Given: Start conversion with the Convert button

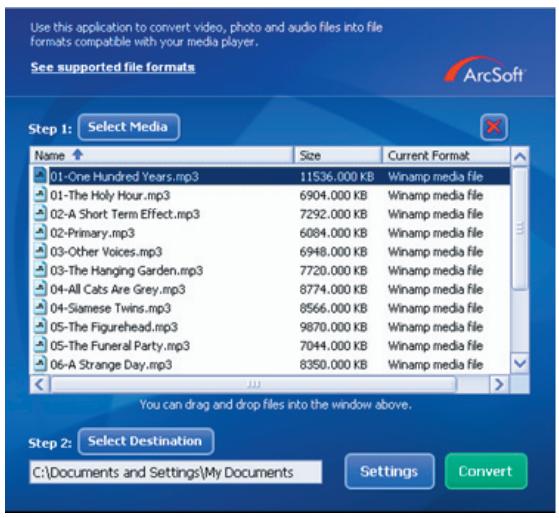Looking at the screenshot, I should [x=486, y=471].
